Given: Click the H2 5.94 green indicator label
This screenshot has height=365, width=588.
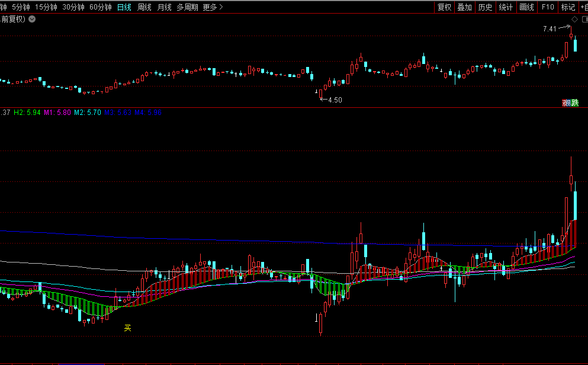Looking at the screenshot, I should (x=27, y=112).
